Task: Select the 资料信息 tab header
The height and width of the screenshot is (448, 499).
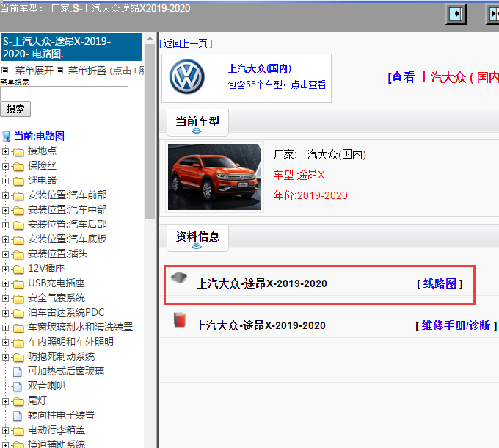Action: click(x=197, y=238)
